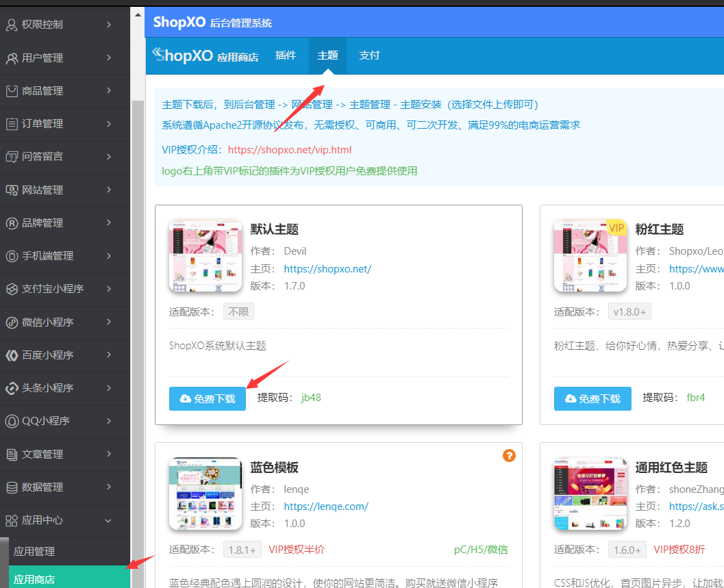
Task: Collapse the 应用中心 menu chevron
Action: click(108, 521)
